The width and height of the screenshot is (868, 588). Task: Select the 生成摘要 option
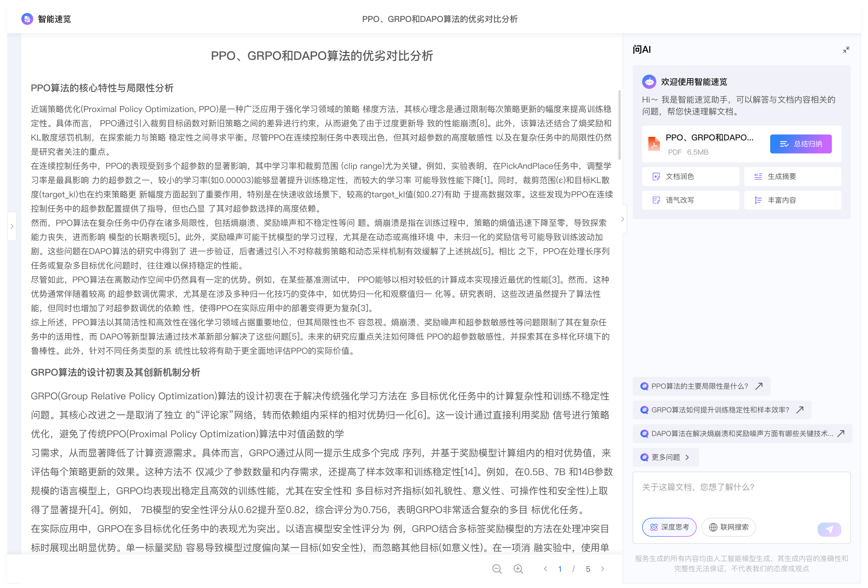tap(792, 177)
